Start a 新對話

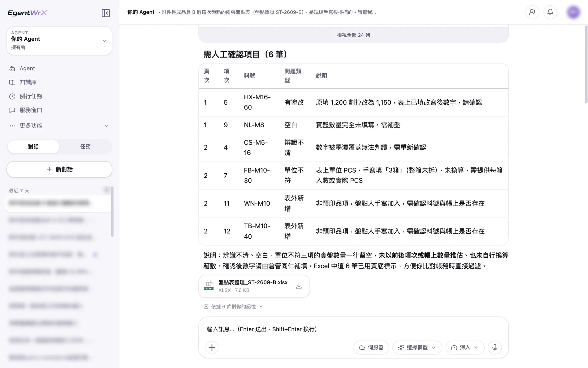coord(59,169)
